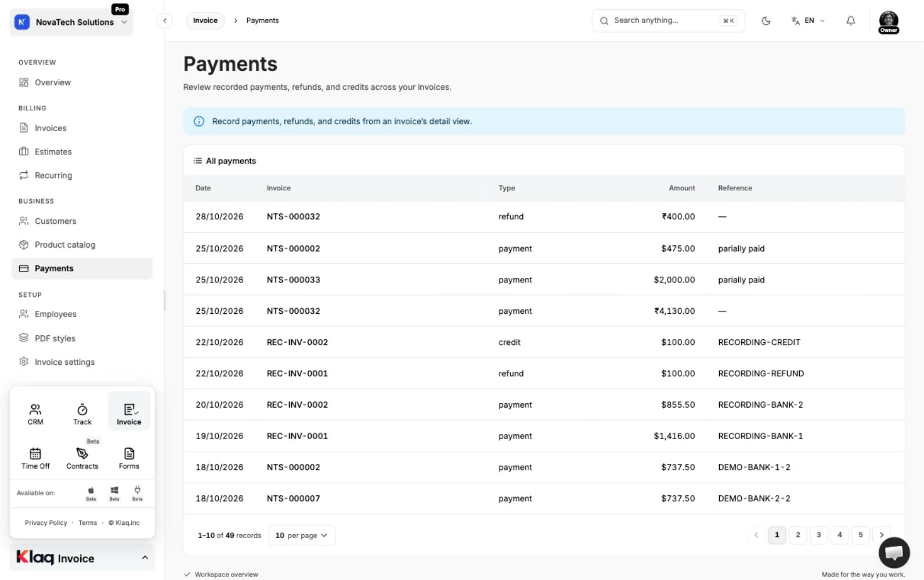The width and height of the screenshot is (924, 580).
Task: Collapse the Klaq Invoice app switcher
Action: (x=82, y=558)
